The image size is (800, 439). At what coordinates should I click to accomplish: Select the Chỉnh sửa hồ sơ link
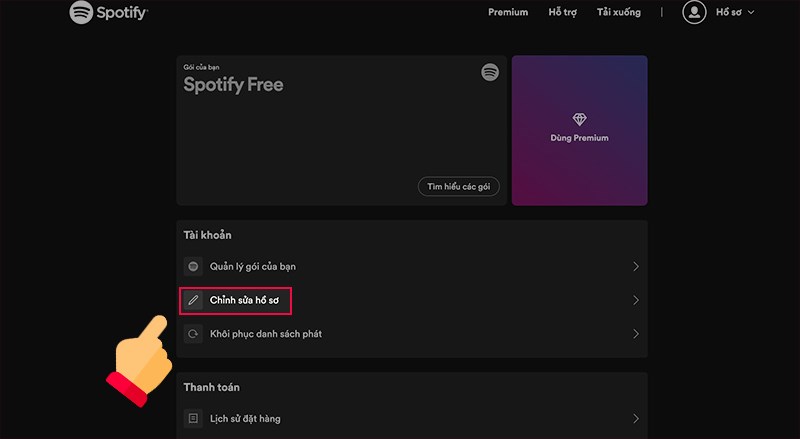point(250,300)
